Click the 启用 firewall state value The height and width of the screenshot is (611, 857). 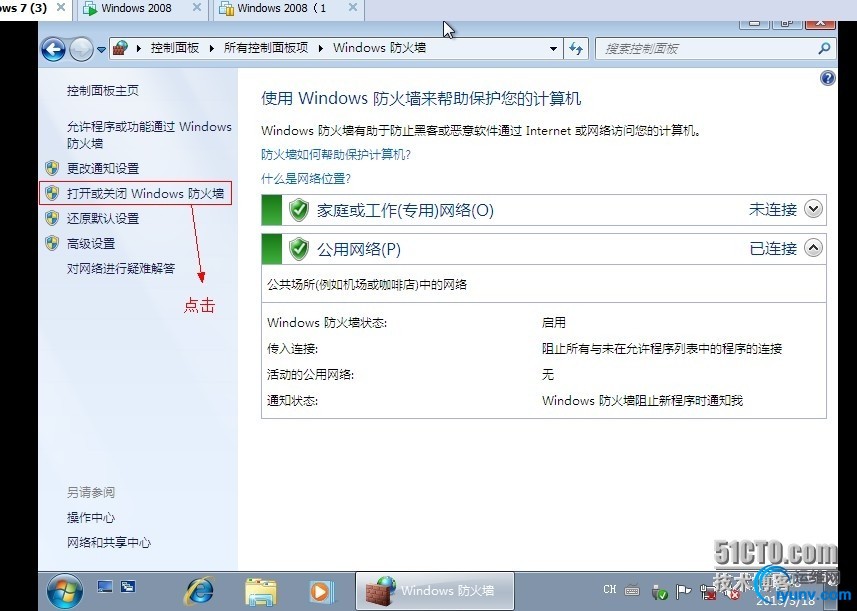point(554,322)
